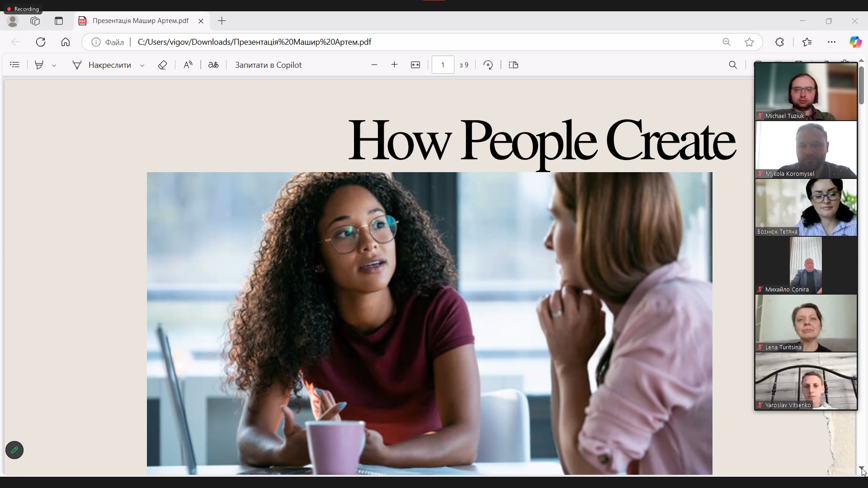Expand the highlighter options dropdown
Screen dimensions: 868x488
pyautogui.click(x=54, y=66)
